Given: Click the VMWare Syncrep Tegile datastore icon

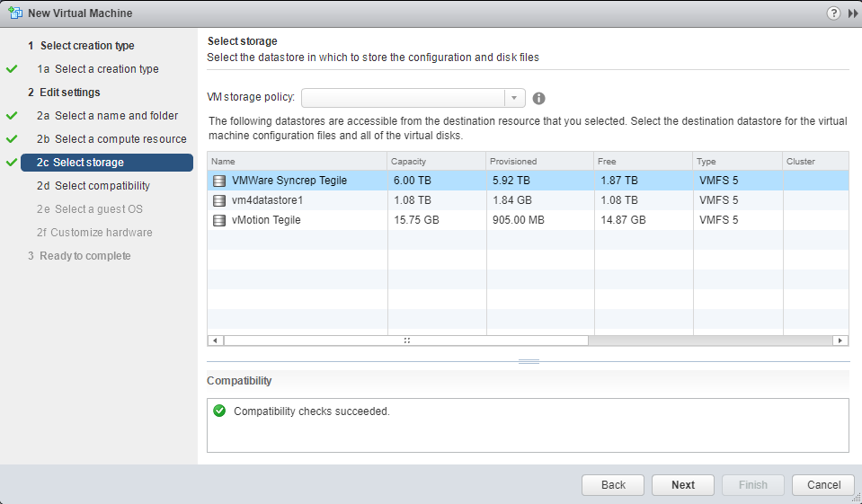Looking at the screenshot, I should [x=219, y=181].
